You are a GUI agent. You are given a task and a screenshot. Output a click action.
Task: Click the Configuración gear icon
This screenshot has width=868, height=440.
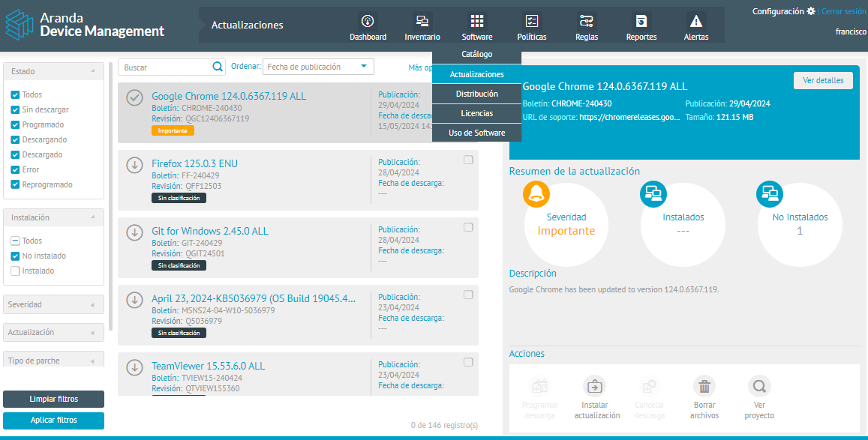point(811,11)
